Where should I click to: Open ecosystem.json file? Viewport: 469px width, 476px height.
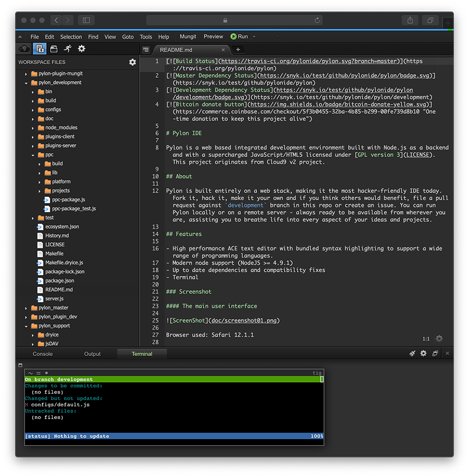pos(62,227)
